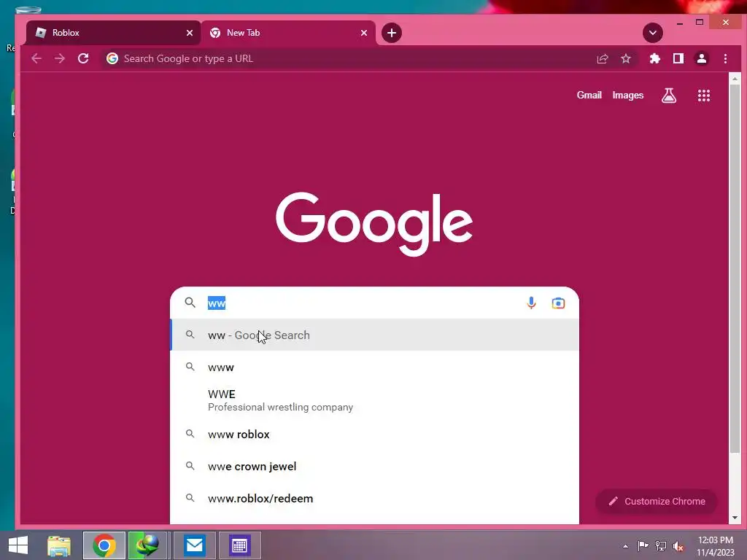Image resolution: width=747 pixels, height=560 pixels.
Task: Select 'wwe crown jewel' suggestion
Action: (x=374, y=466)
